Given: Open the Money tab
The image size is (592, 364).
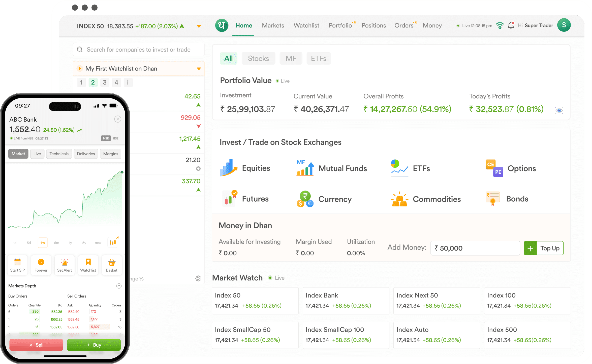Looking at the screenshot, I should [x=432, y=25].
